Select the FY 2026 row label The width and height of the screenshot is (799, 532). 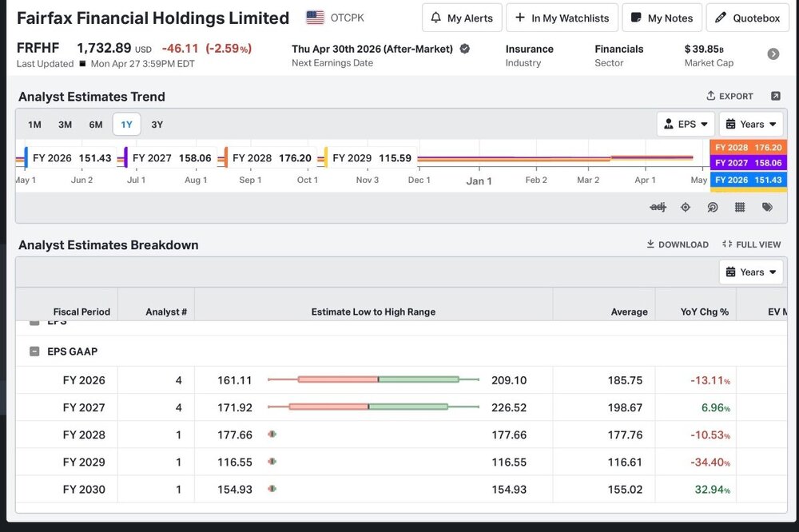tap(84, 380)
